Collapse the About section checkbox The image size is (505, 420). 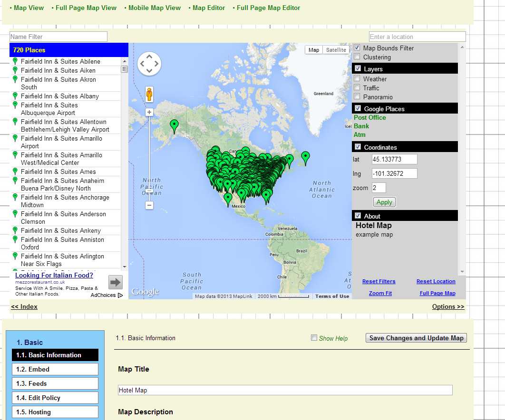click(358, 216)
